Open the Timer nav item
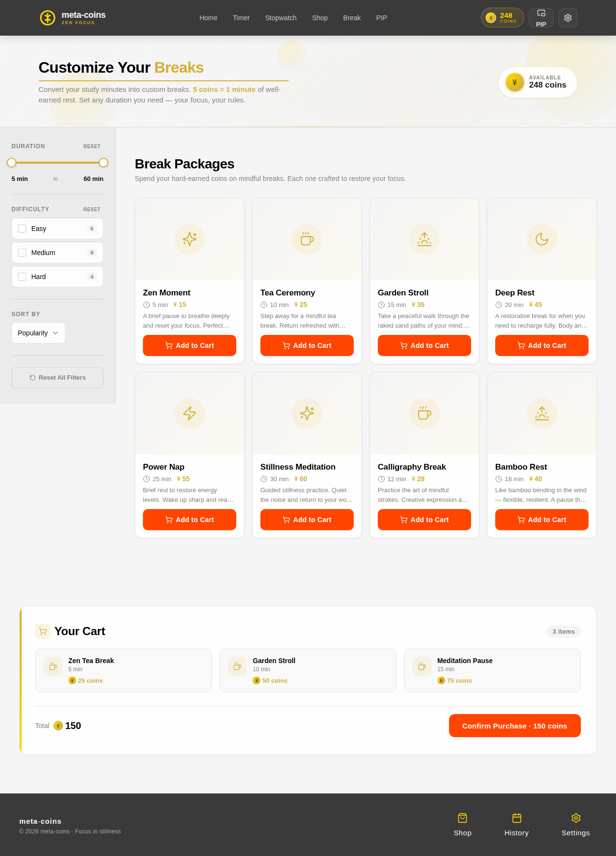The width and height of the screenshot is (616, 856). tap(241, 18)
